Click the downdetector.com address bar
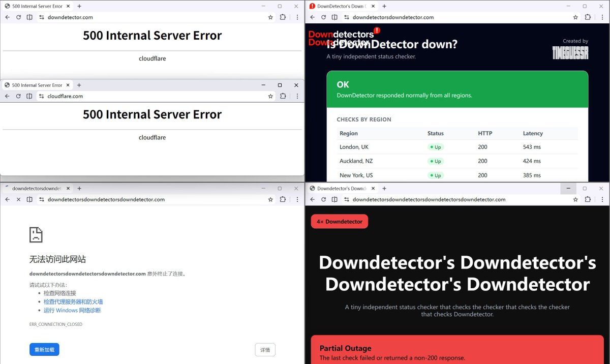The width and height of the screenshot is (610, 364). click(x=156, y=17)
